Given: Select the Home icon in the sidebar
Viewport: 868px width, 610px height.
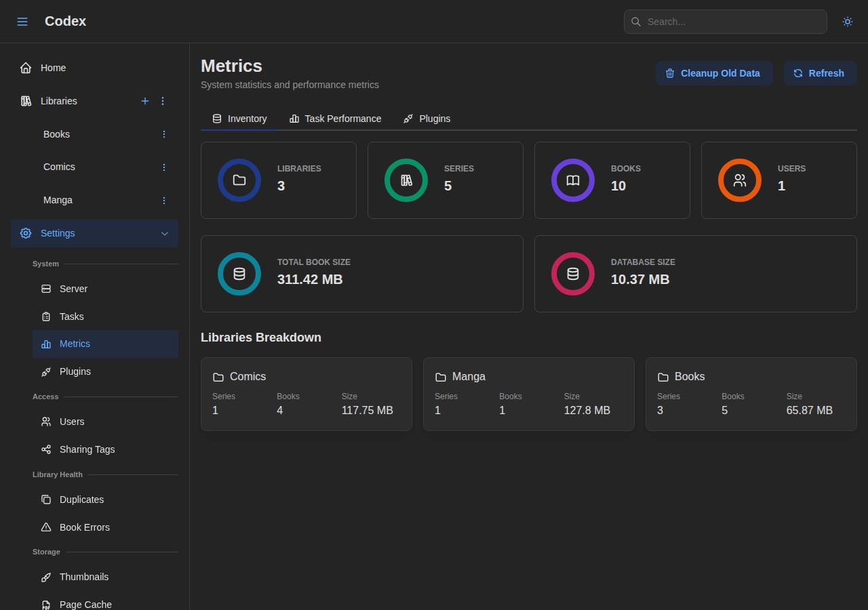Looking at the screenshot, I should click(x=25, y=68).
